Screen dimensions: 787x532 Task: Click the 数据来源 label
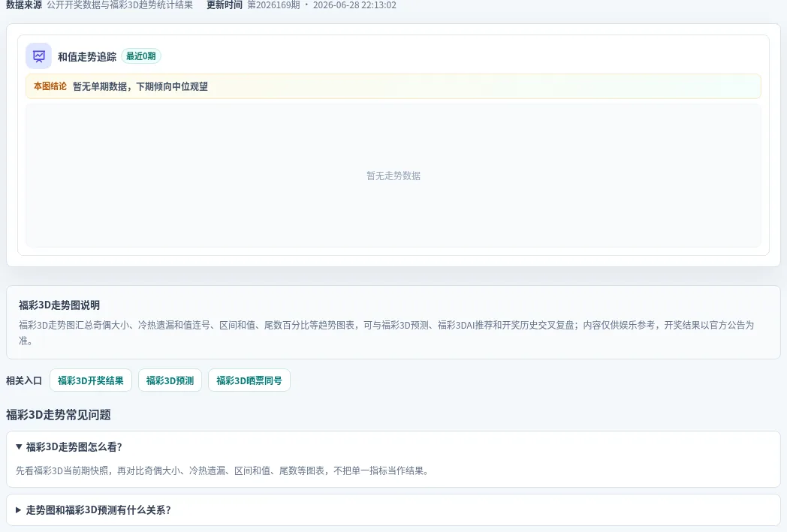(23, 5)
